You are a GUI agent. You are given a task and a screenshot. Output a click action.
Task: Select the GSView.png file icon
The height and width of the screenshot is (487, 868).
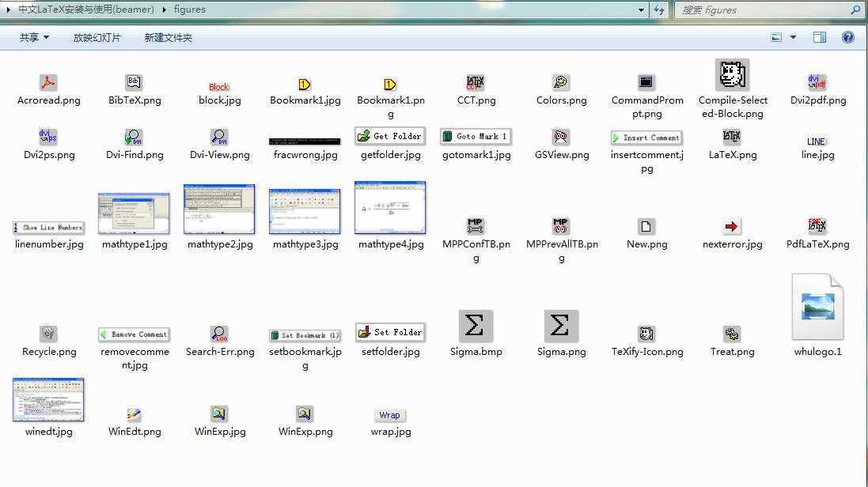561,138
